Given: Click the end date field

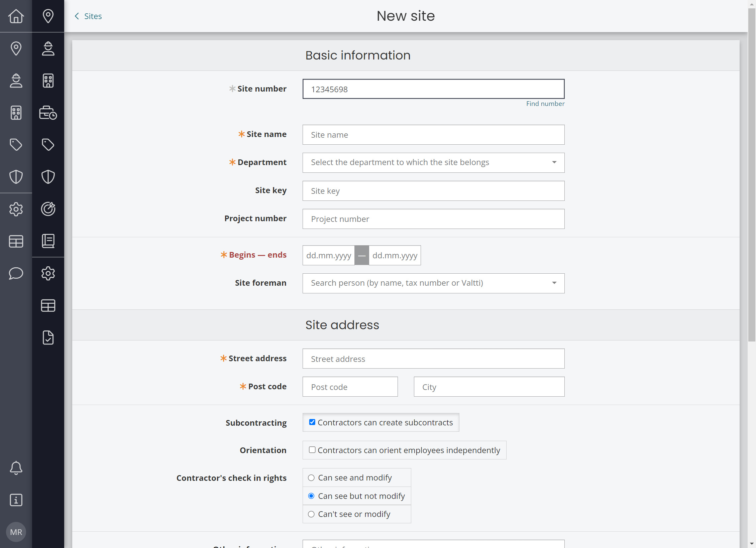Looking at the screenshot, I should pyautogui.click(x=395, y=255).
